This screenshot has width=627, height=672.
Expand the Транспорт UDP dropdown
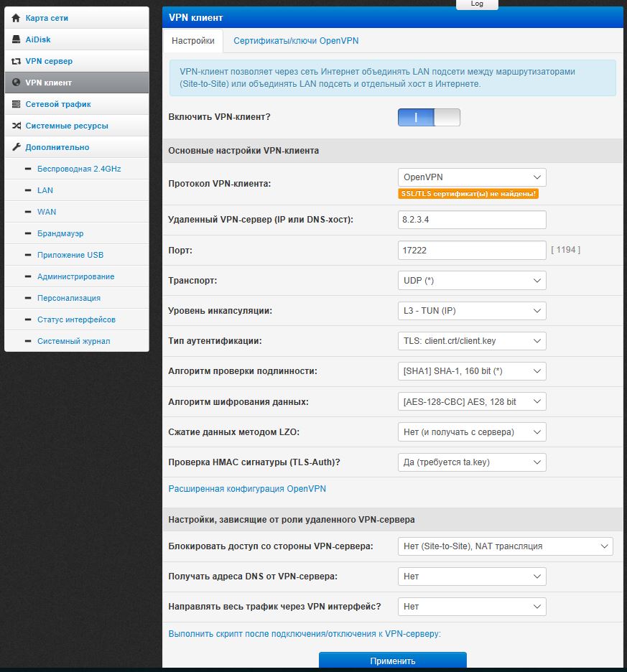tap(472, 281)
